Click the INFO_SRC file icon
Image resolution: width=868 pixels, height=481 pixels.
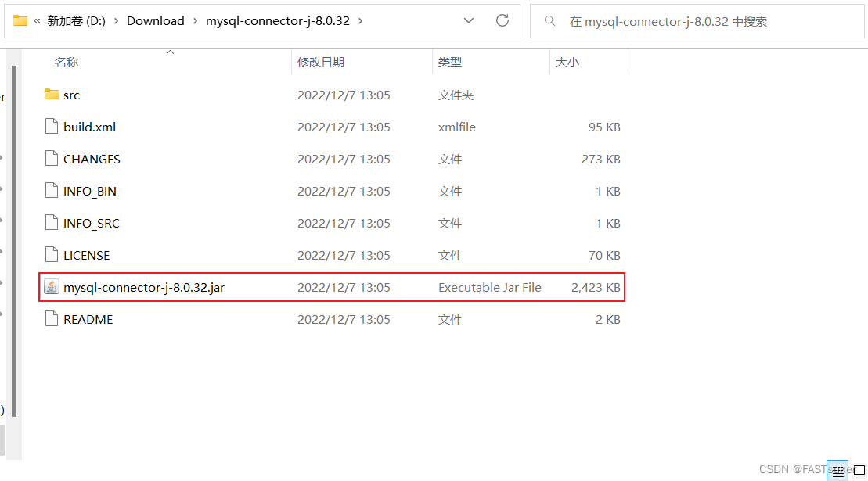coord(52,223)
